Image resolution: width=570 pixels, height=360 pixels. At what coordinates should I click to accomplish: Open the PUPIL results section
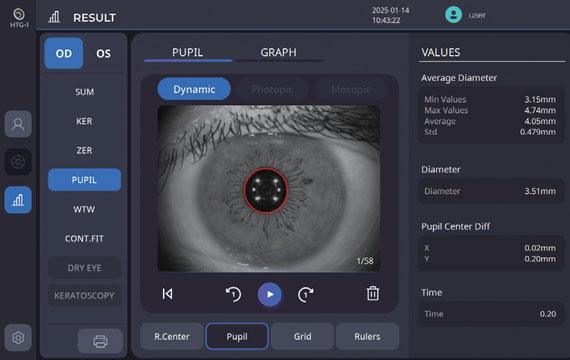click(x=84, y=180)
